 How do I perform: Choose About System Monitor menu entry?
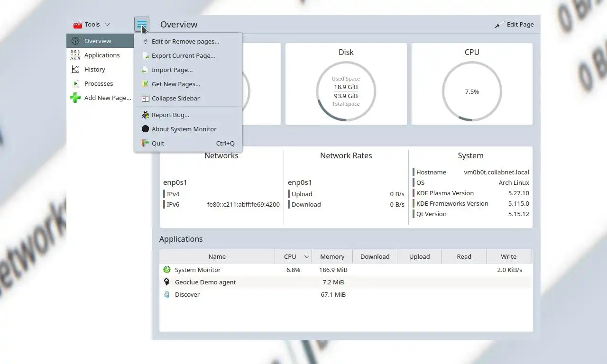pyautogui.click(x=188, y=129)
